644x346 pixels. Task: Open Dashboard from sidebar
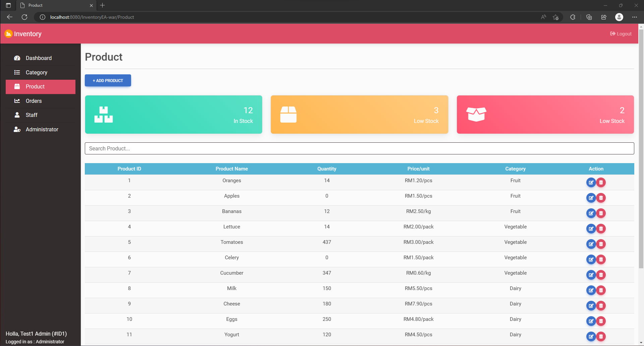[x=41, y=58]
